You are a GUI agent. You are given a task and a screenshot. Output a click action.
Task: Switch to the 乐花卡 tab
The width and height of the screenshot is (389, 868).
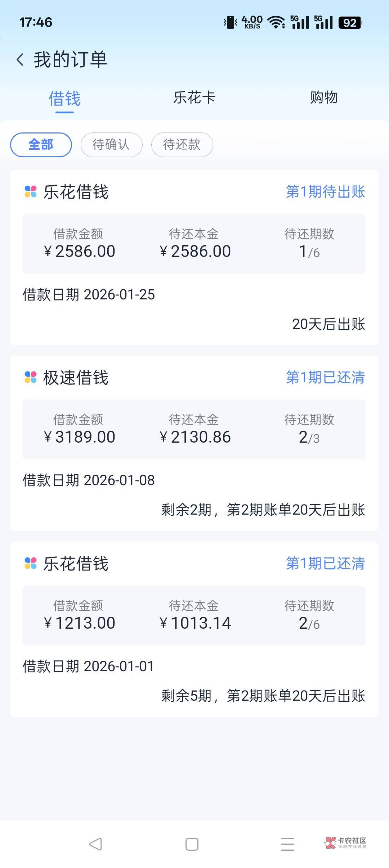[x=194, y=98]
